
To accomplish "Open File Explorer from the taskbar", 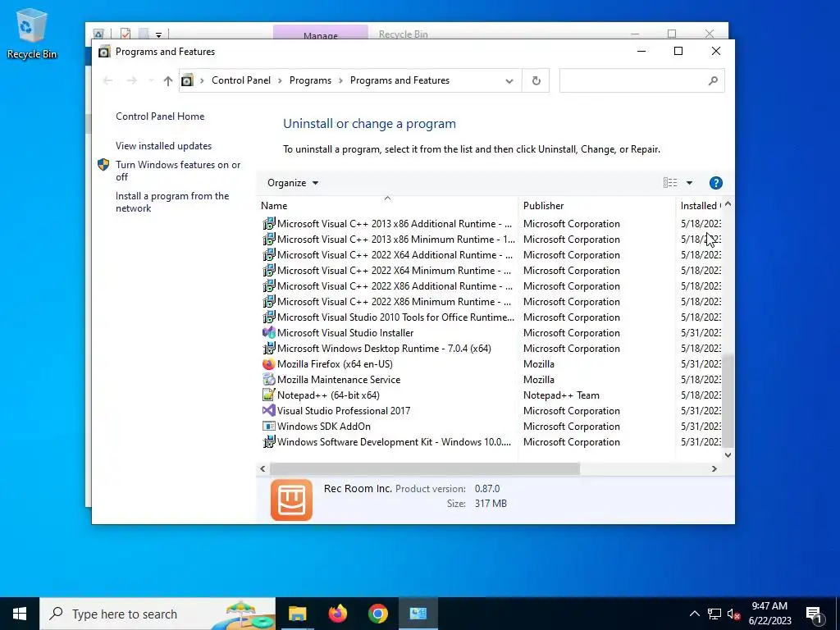I will coord(297,614).
